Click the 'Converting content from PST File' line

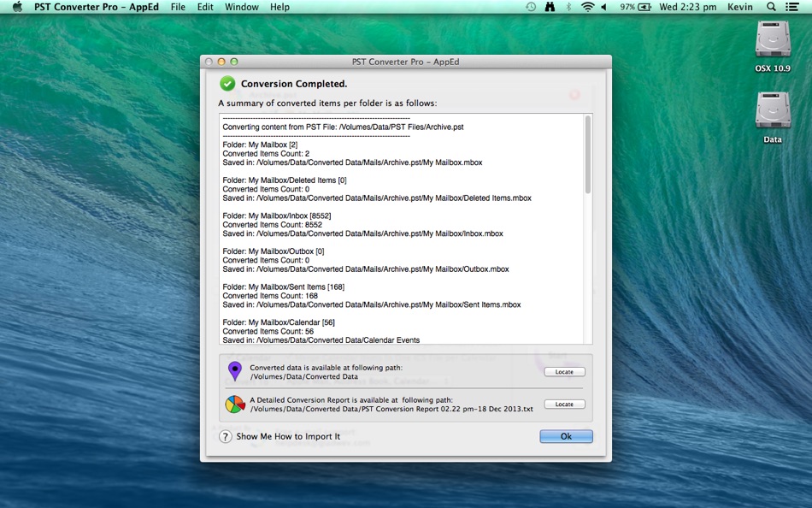[x=343, y=127]
